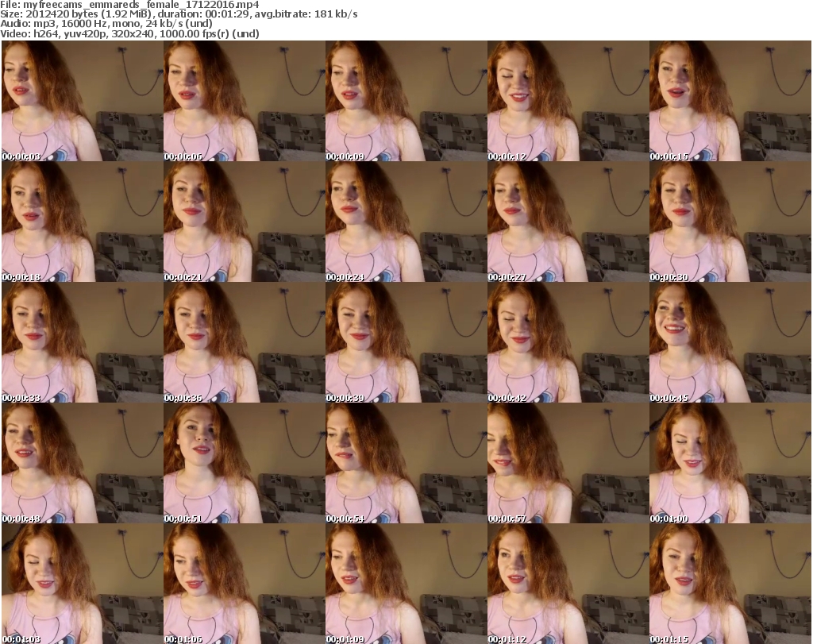Pick the 00:00:39 preview frame
Image resolution: width=813 pixels, height=644 pixels.
click(406, 343)
